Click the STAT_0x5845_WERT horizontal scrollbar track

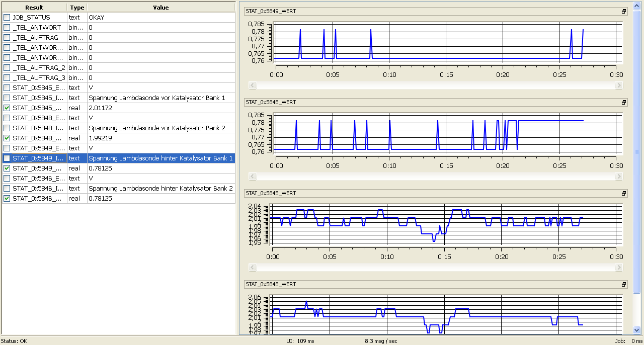436,268
